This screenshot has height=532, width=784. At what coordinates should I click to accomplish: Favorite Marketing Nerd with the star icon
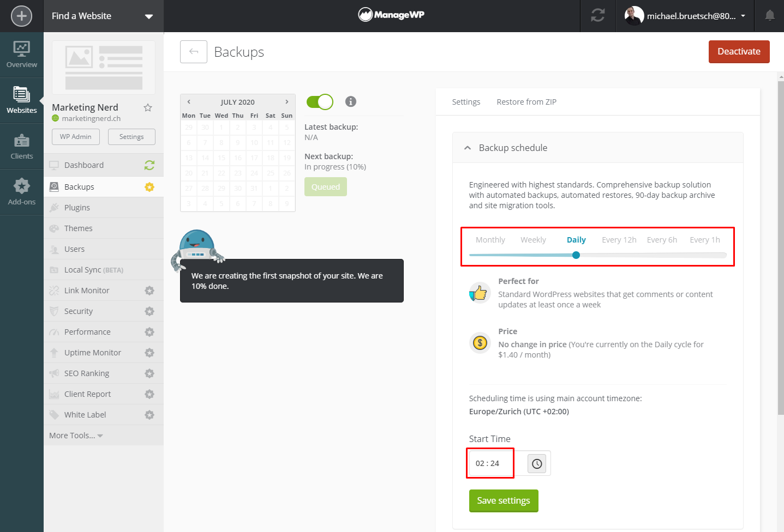click(x=148, y=107)
